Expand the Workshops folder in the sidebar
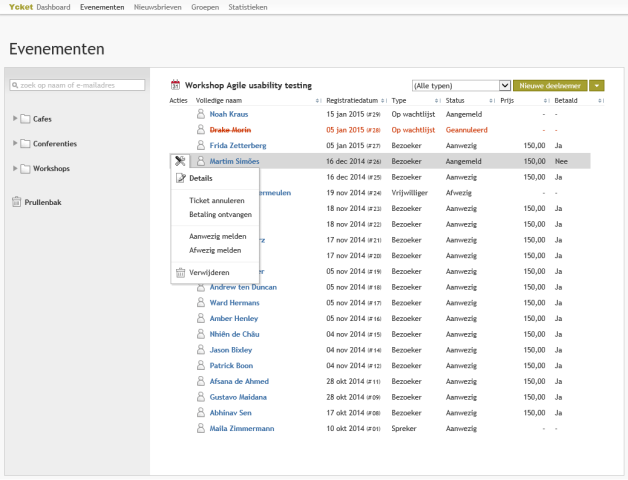The image size is (628, 480). pyautogui.click(x=15, y=169)
